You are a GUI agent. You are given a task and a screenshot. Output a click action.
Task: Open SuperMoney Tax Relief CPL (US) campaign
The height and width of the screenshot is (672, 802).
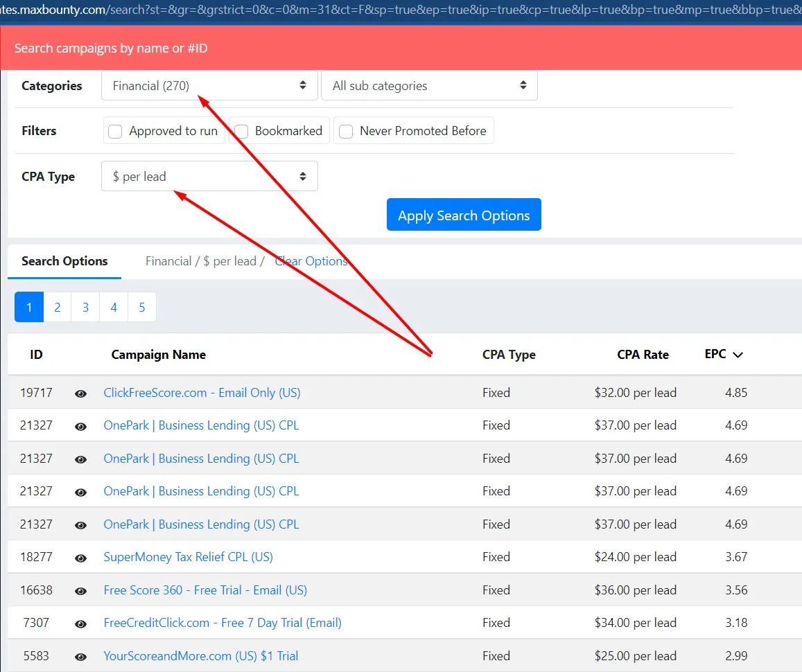(189, 557)
